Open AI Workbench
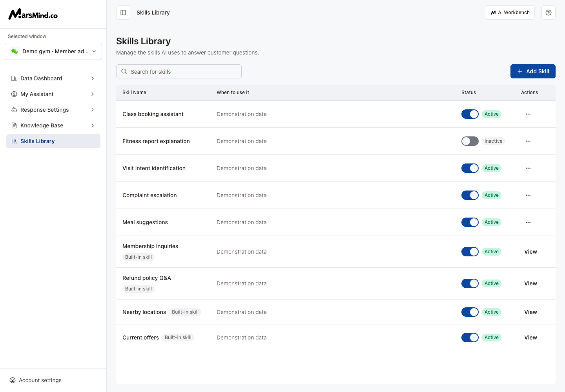This screenshot has width=565, height=392. click(x=510, y=13)
